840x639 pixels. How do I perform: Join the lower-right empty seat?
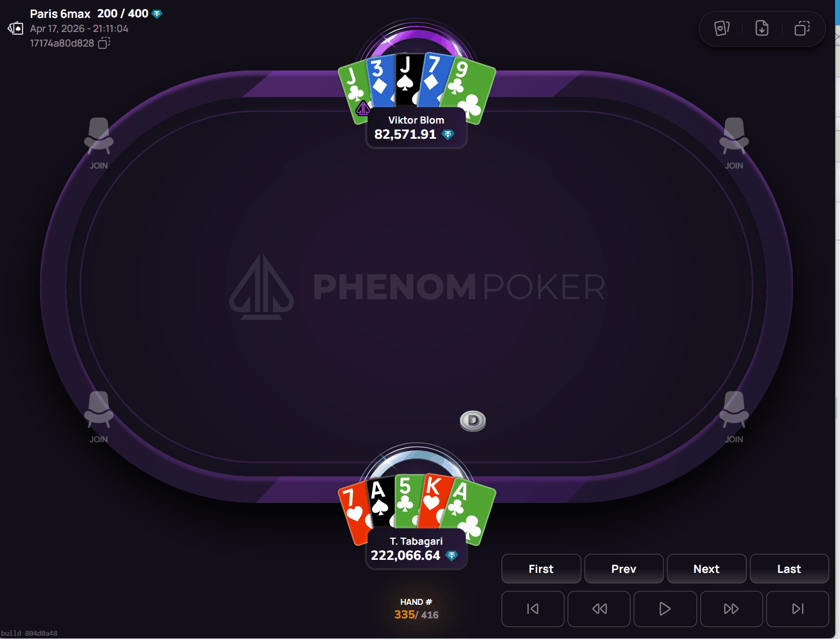point(734,417)
